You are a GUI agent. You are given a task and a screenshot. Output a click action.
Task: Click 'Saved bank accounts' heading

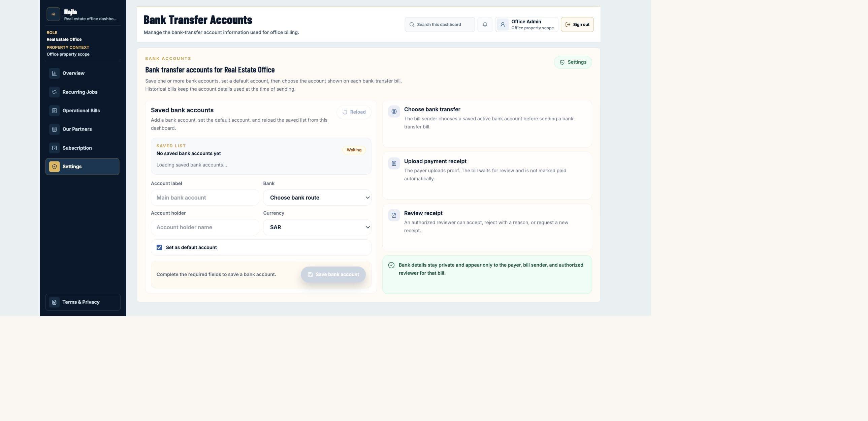pyautogui.click(x=182, y=110)
